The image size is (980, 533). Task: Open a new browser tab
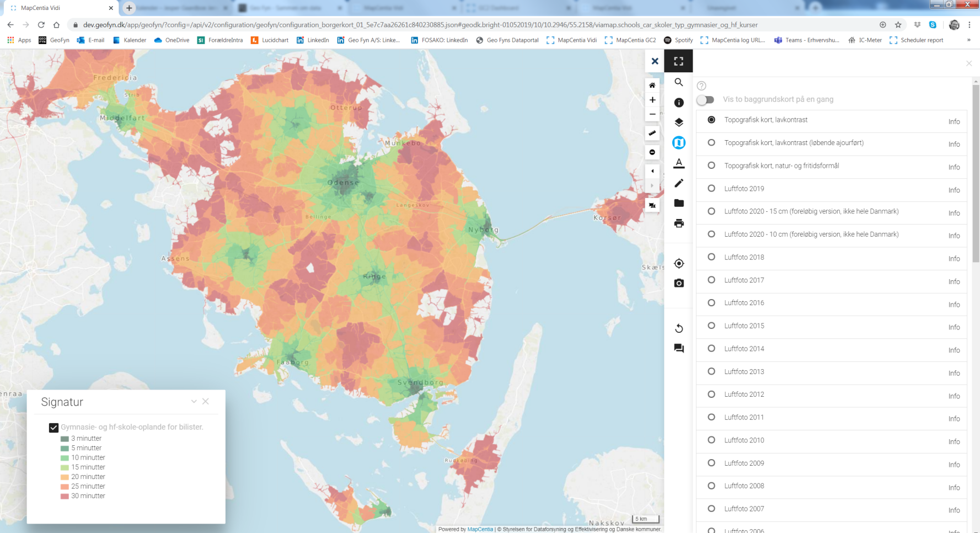pyautogui.click(x=129, y=8)
